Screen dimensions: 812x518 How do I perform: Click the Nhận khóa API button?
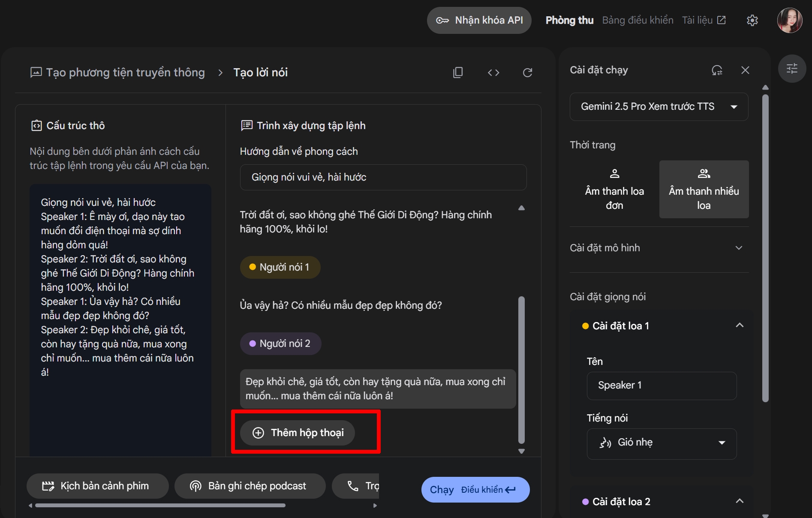click(479, 20)
